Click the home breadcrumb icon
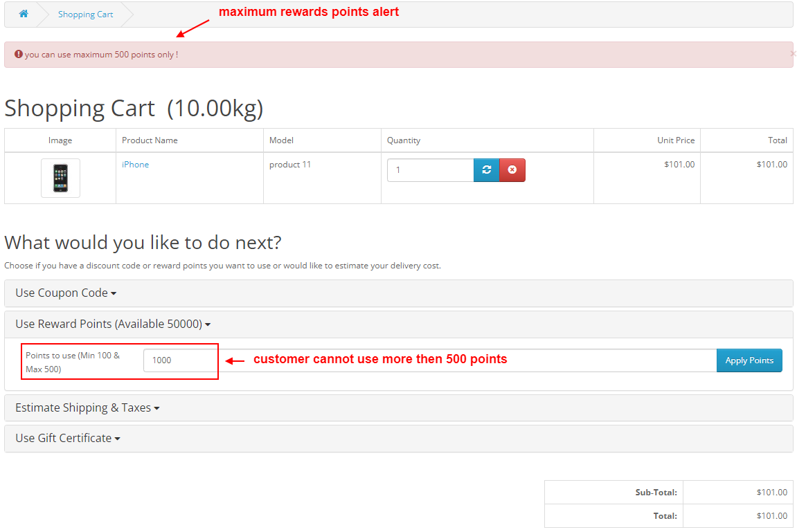Image resolution: width=797 pixels, height=532 pixels. coord(23,14)
